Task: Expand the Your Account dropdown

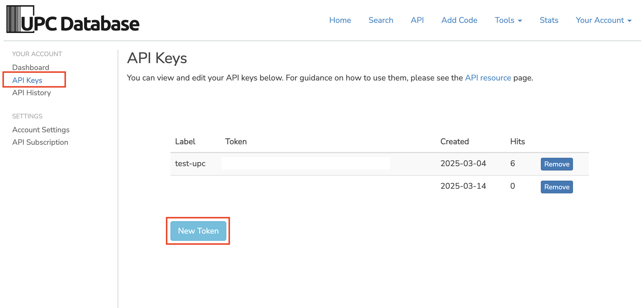Action: point(604,20)
